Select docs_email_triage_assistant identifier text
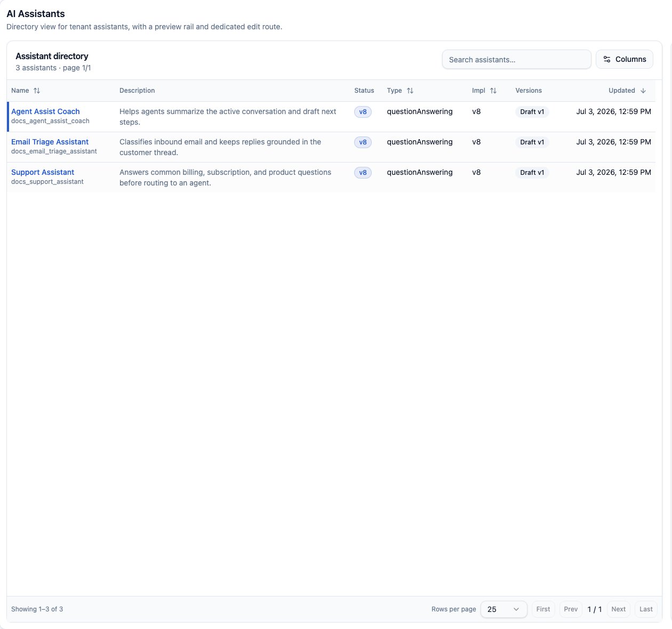Viewport: 672px width, 629px height. 54,151
